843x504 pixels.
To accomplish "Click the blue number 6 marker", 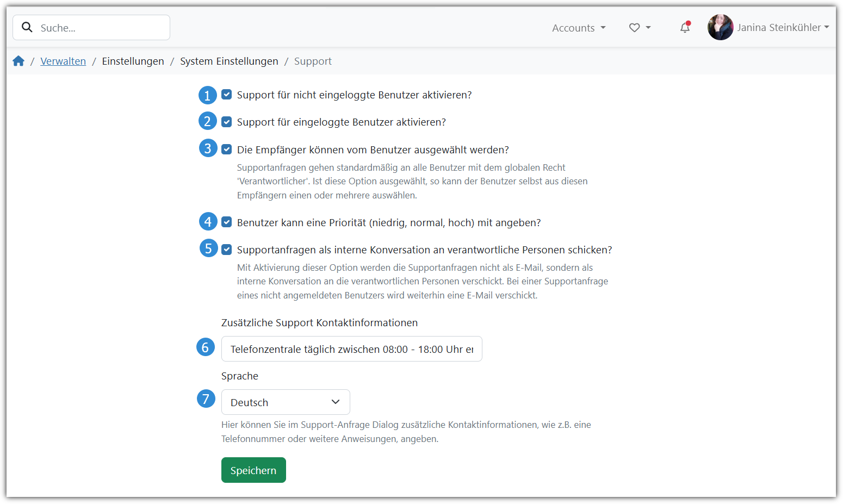I will pyautogui.click(x=206, y=347).
